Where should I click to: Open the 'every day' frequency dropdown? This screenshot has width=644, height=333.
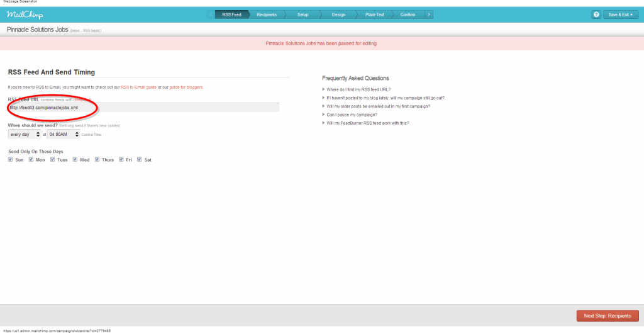click(25, 135)
